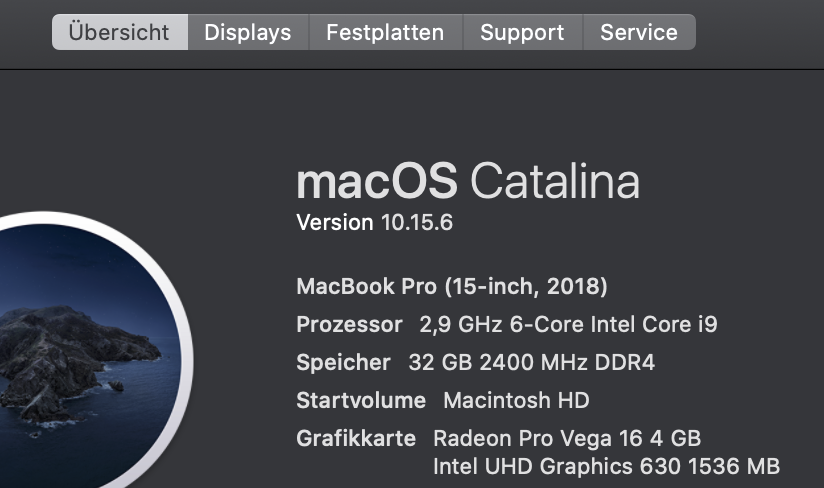Click the Grafikkarte label
The width and height of the screenshot is (824, 488).
coord(356,438)
